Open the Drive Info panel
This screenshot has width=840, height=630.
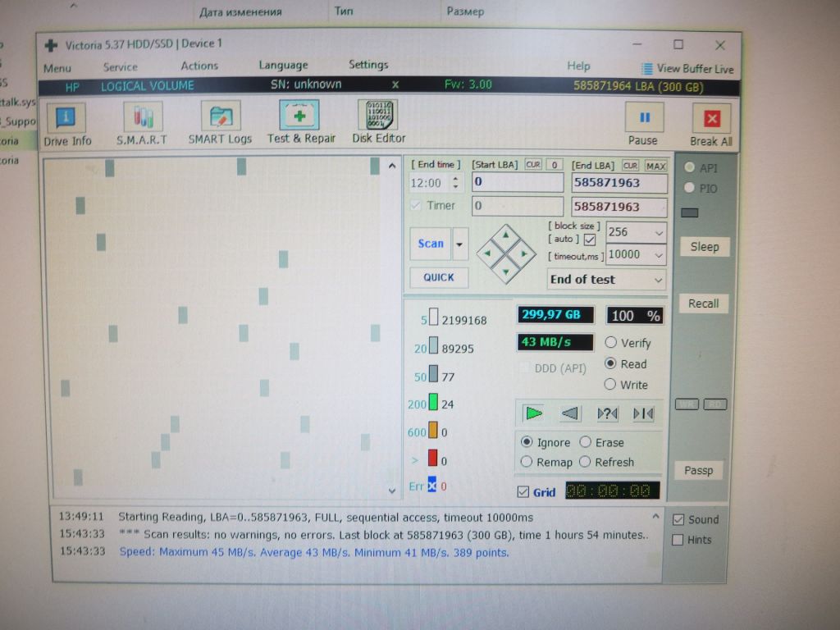pyautogui.click(x=66, y=117)
